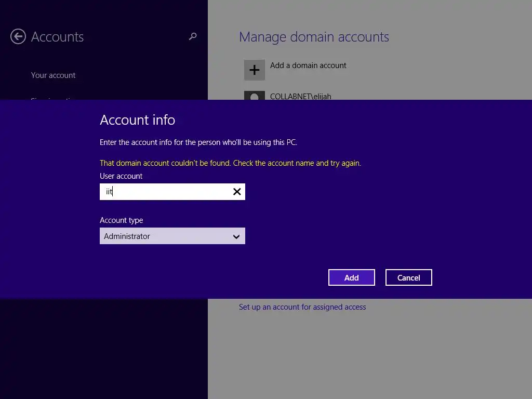
Task: Select the Add a domain account label
Action: pos(308,65)
